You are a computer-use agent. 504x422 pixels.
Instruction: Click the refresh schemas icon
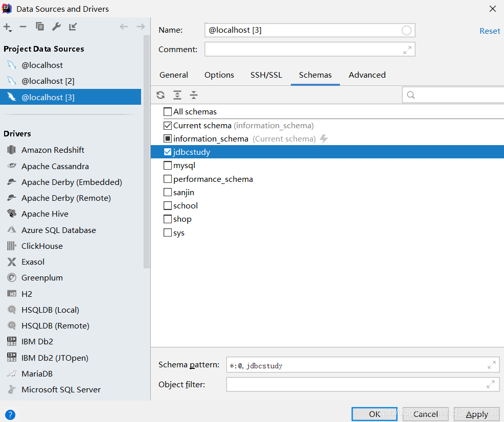[x=161, y=95]
